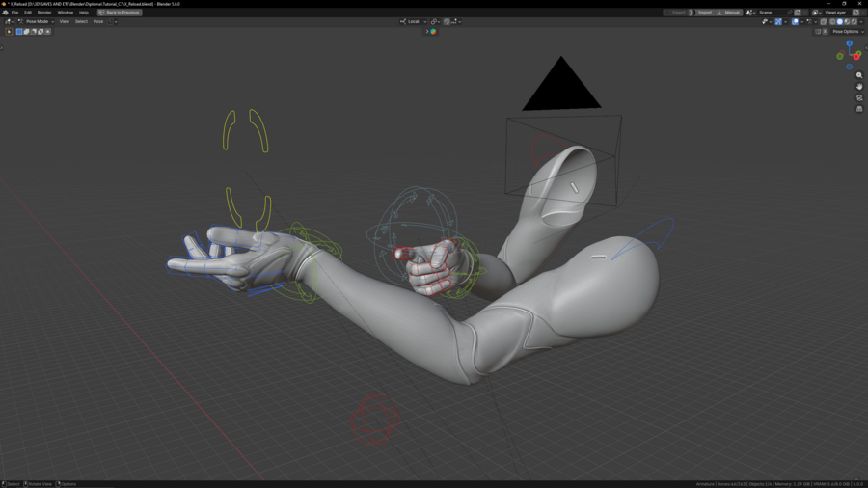Image resolution: width=868 pixels, height=488 pixels.
Task: Open the Blender logo menu
Action: coord(6,13)
